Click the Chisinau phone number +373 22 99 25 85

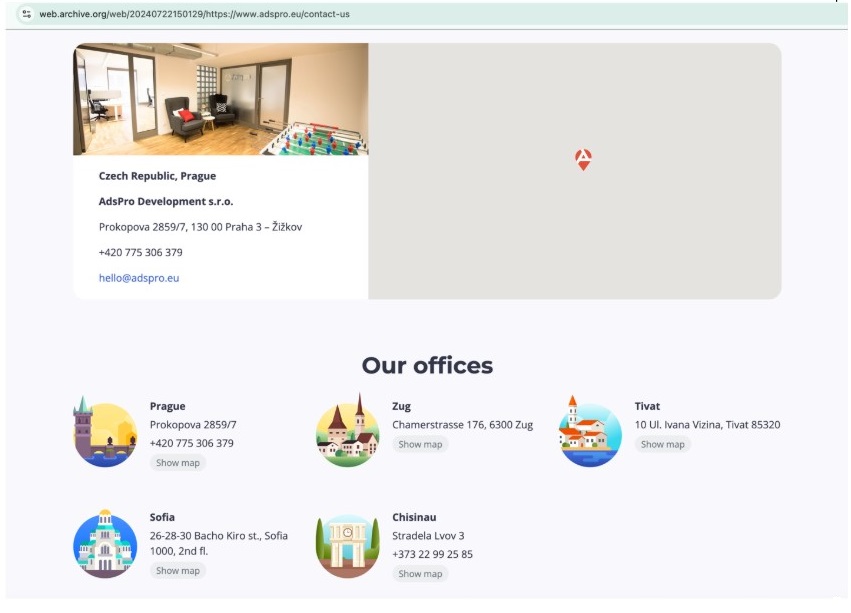coord(432,554)
